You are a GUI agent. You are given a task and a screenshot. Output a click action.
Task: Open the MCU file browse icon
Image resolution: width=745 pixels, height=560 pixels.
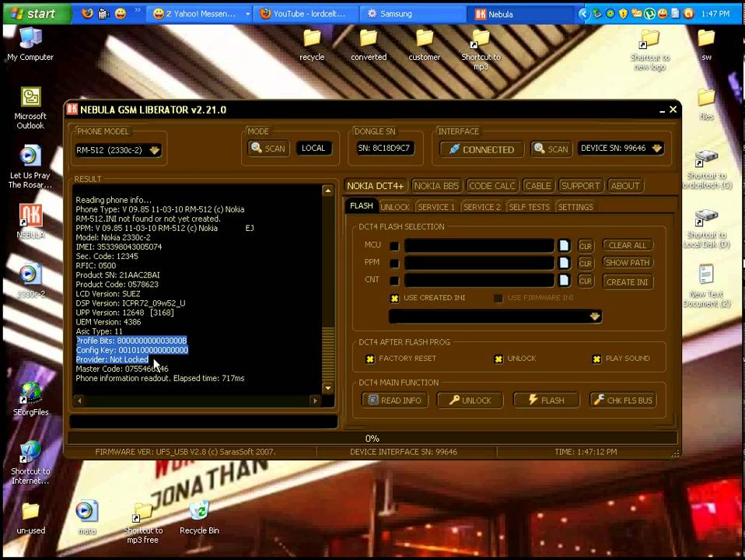point(564,245)
